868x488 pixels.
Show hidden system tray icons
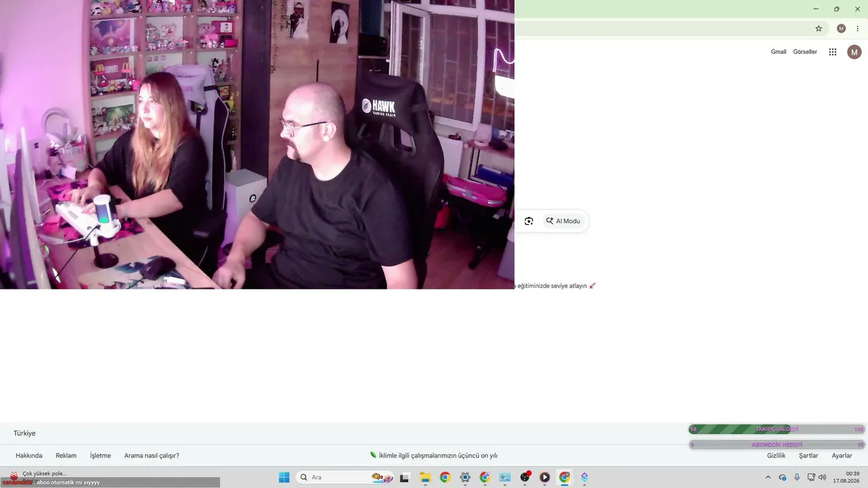[768, 477]
